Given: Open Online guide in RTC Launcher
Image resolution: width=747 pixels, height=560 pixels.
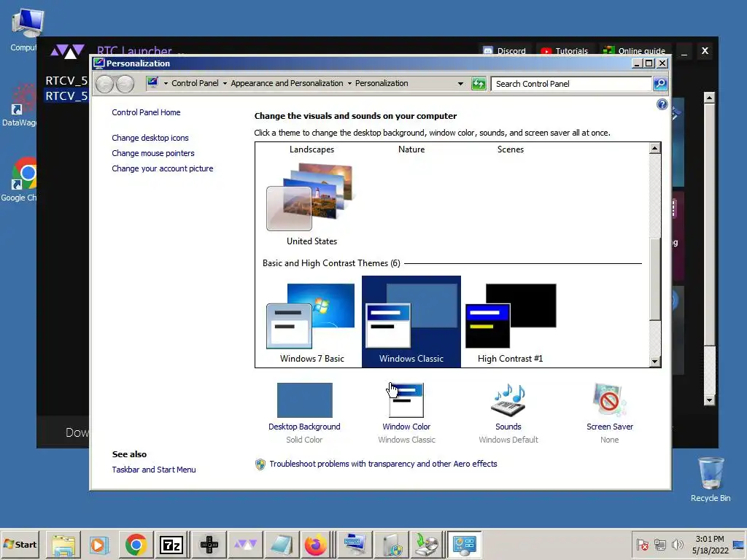Looking at the screenshot, I should pyautogui.click(x=634, y=51).
